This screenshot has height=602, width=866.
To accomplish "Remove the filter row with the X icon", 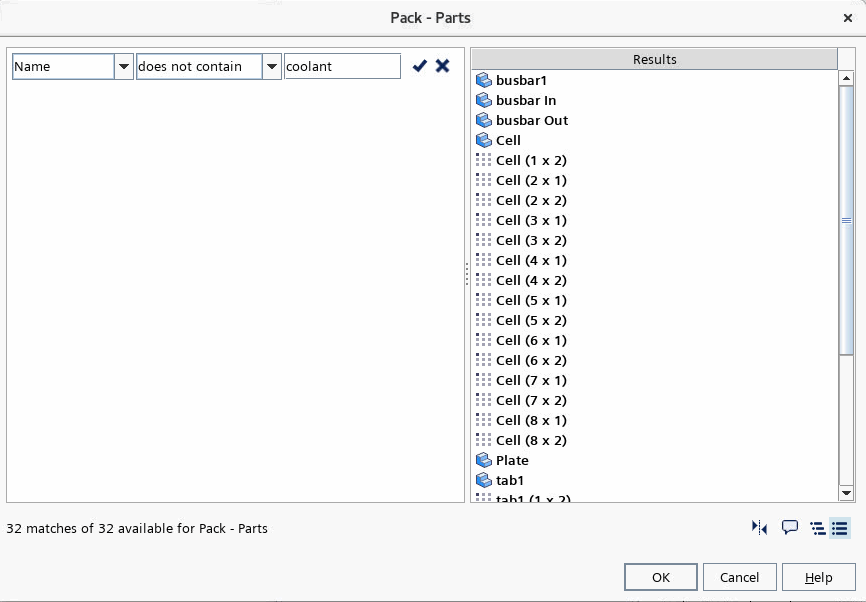I will click(442, 66).
